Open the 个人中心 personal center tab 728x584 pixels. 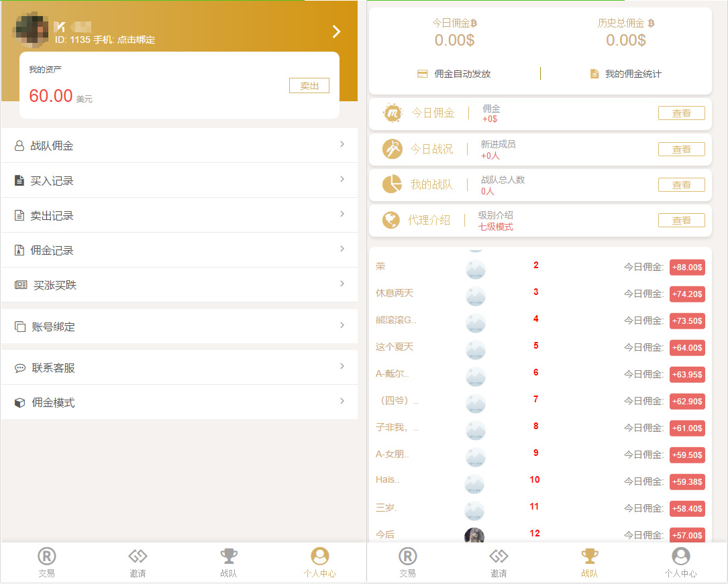pos(320,562)
